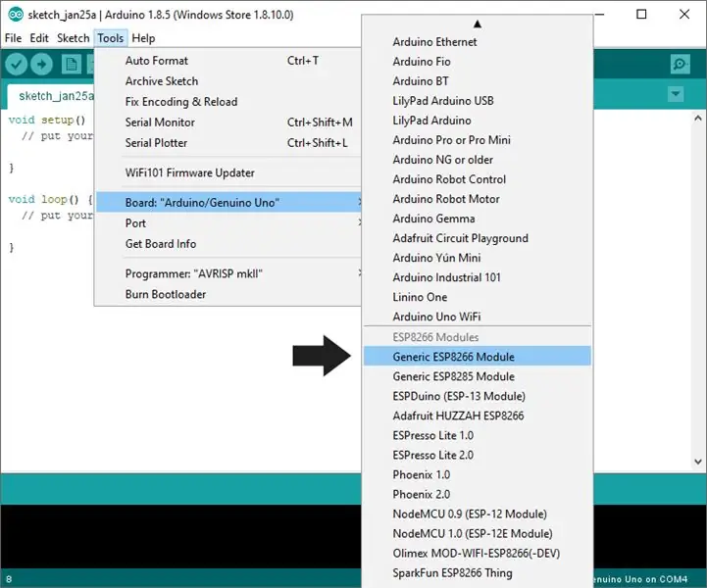
Task: Select NodeMCU 1.0 (ESP-12E Module)
Action: [477, 534]
